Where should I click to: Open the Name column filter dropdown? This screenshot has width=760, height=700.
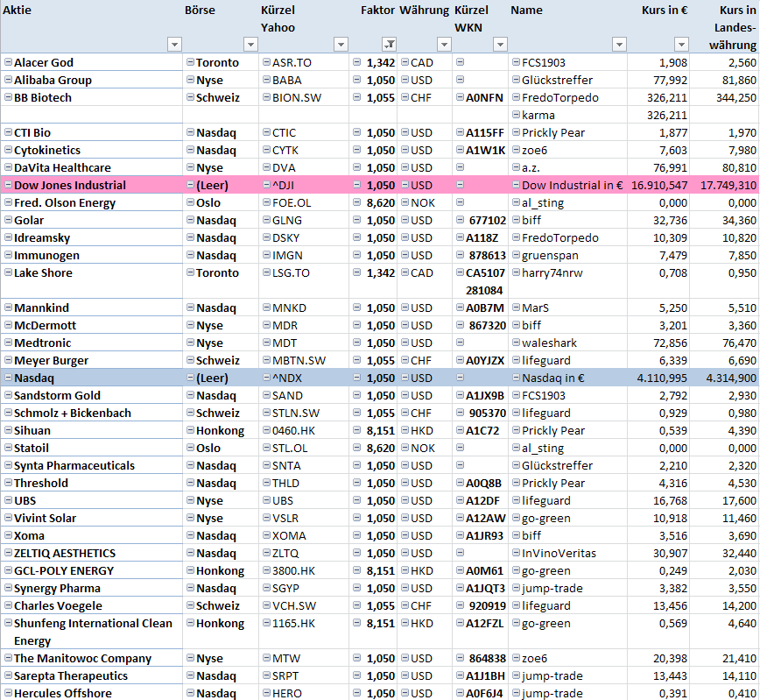pyautogui.click(x=620, y=45)
